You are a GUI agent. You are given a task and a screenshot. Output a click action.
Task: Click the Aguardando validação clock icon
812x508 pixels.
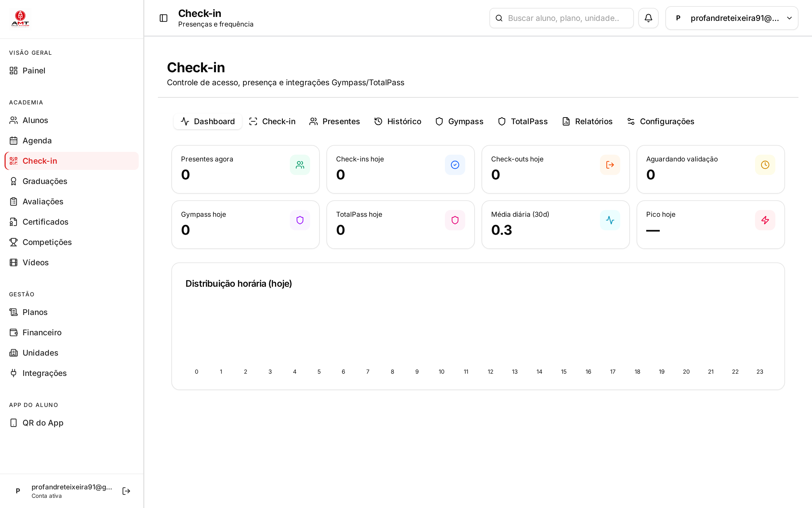click(x=765, y=165)
